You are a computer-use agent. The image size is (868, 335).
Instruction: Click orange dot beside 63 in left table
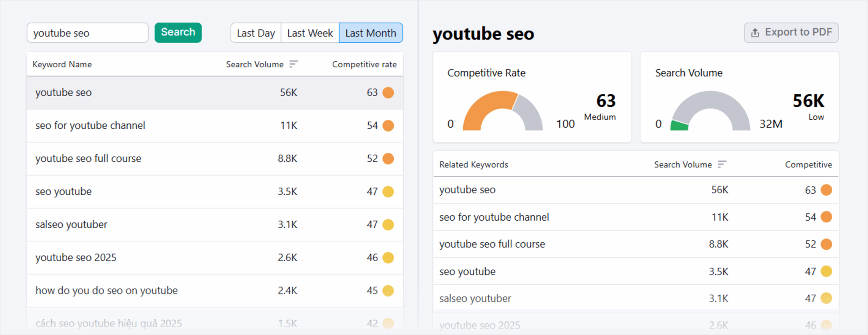coord(388,92)
